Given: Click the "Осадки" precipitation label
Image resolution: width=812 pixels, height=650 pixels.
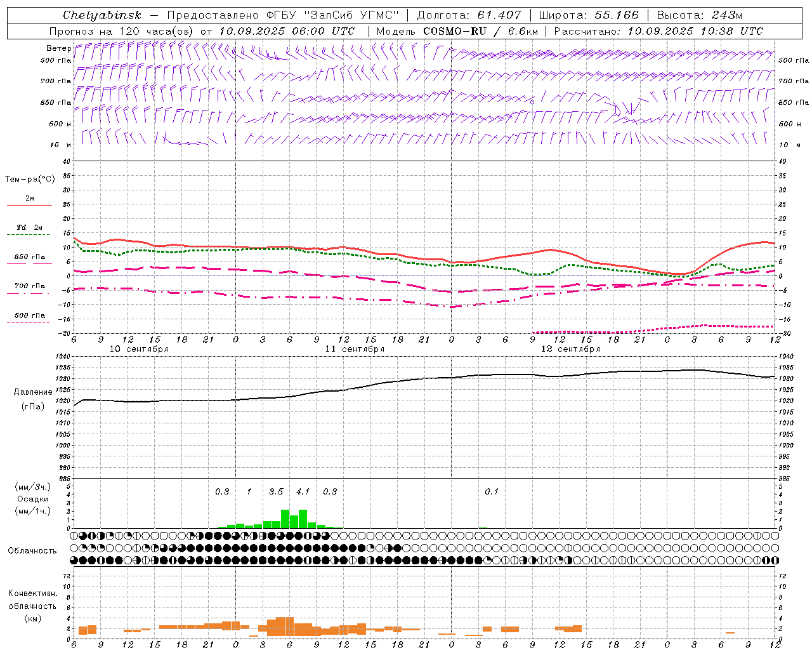Looking at the screenshot, I should [x=33, y=499].
